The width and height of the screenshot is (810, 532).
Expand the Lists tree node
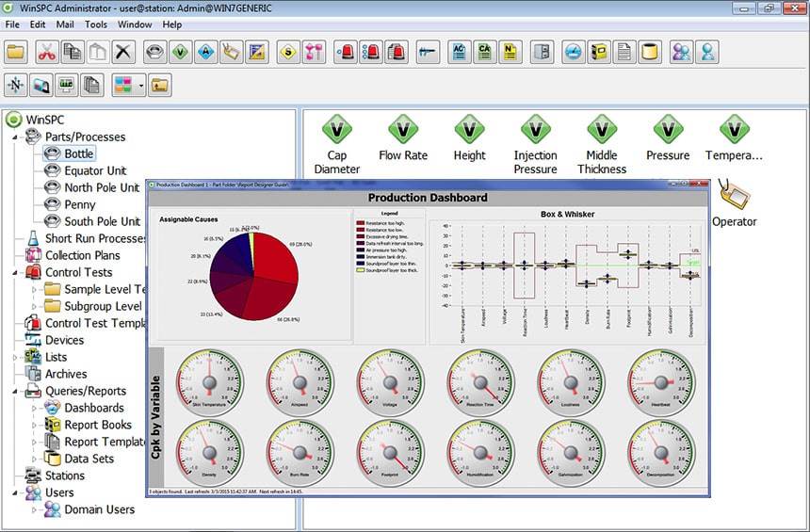pyautogui.click(x=14, y=358)
